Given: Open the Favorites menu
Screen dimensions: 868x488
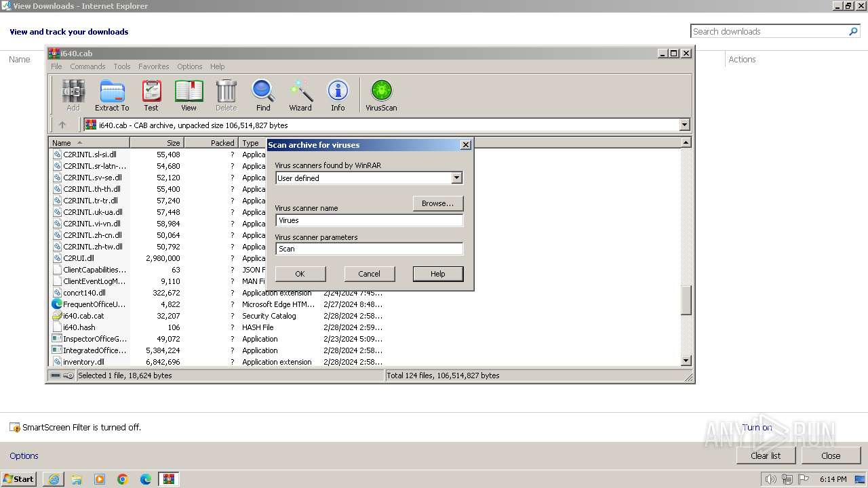Looking at the screenshot, I should tap(154, 66).
